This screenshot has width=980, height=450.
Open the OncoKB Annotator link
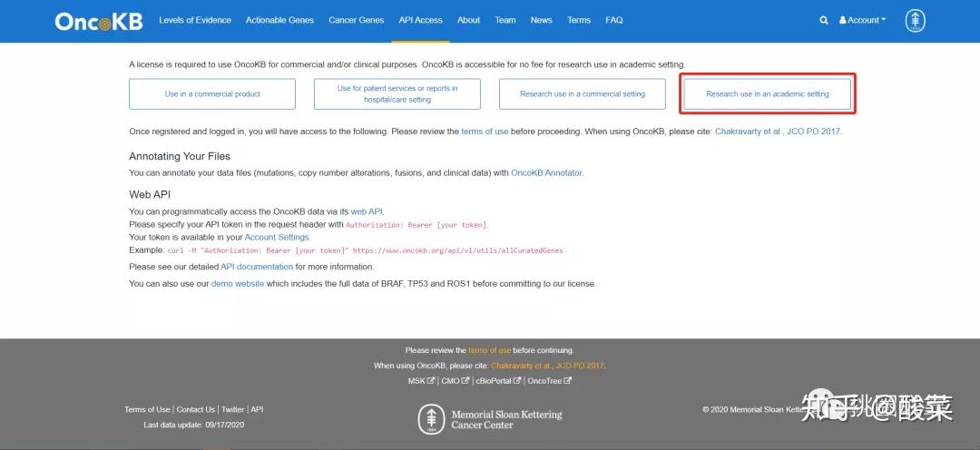point(547,172)
